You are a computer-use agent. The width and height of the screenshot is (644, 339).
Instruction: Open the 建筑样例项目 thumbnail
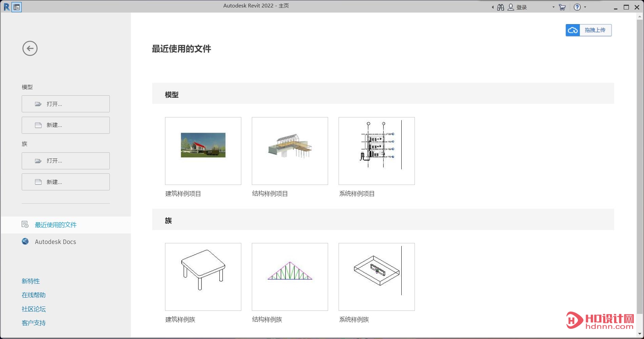coord(203,151)
